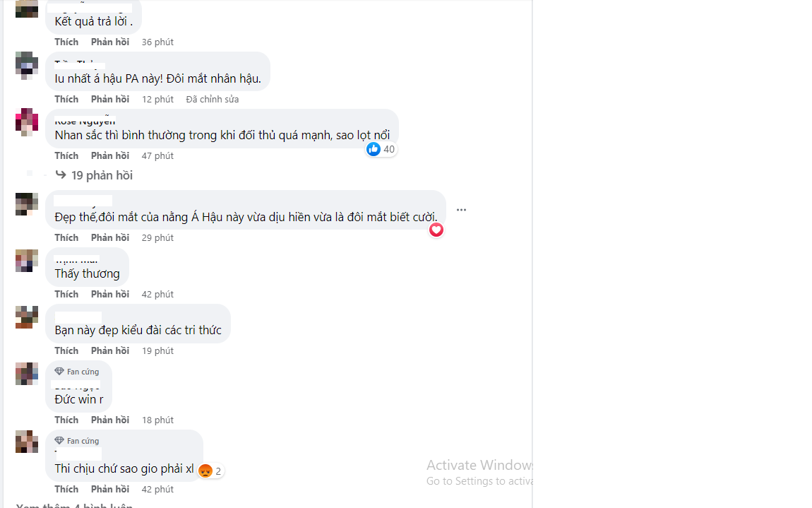Click the blue like reaction icon showing 40
The height and width of the screenshot is (508, 812).
[x=374, y=149]
